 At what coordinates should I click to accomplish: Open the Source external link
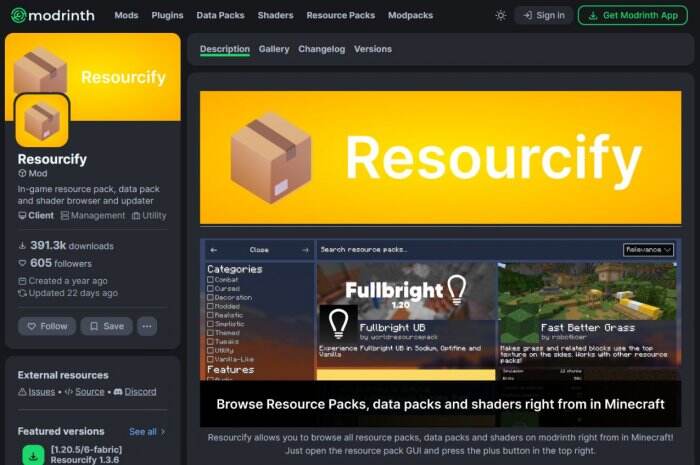90,392
